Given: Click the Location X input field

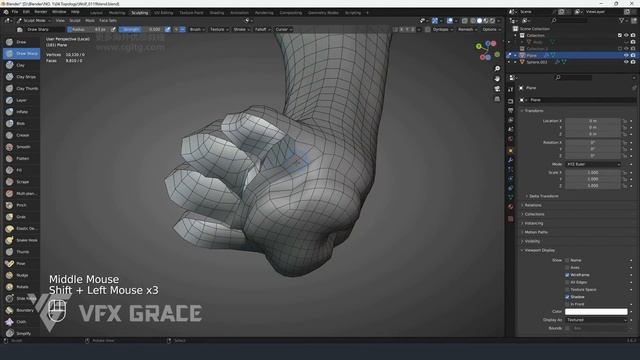Looking at the screenshot, I should 593,121.
